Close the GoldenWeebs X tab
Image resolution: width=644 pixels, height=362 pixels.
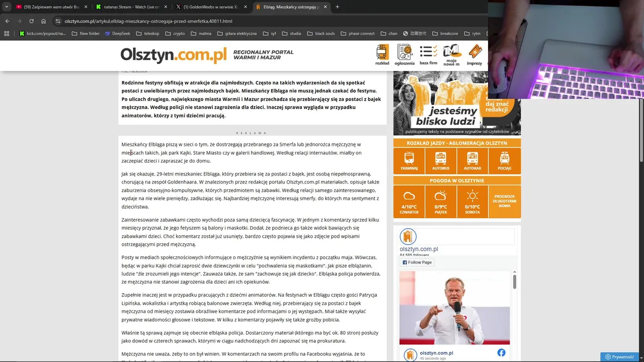click(x=246, y=7)
